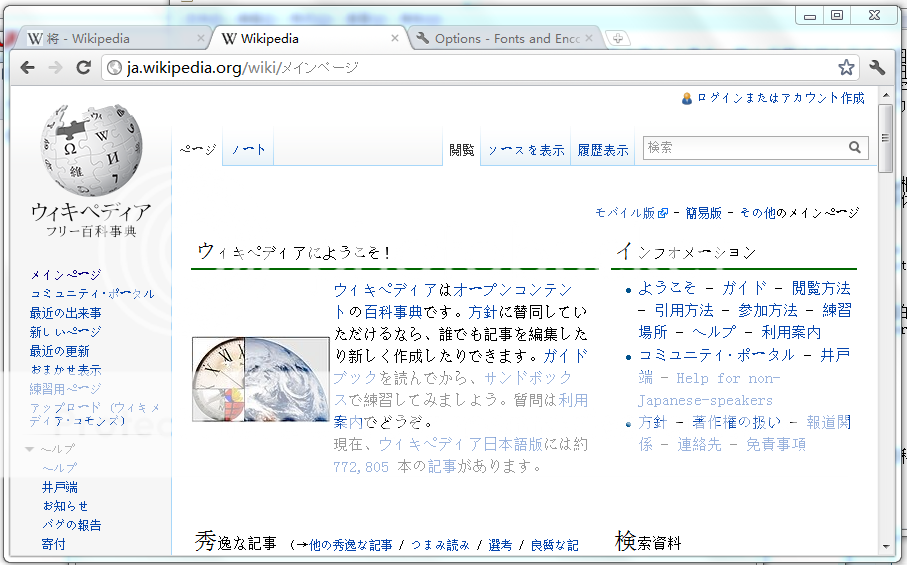Open the ソースを表示 tab
Screen dimensions: 907x565
pos(526,150)
